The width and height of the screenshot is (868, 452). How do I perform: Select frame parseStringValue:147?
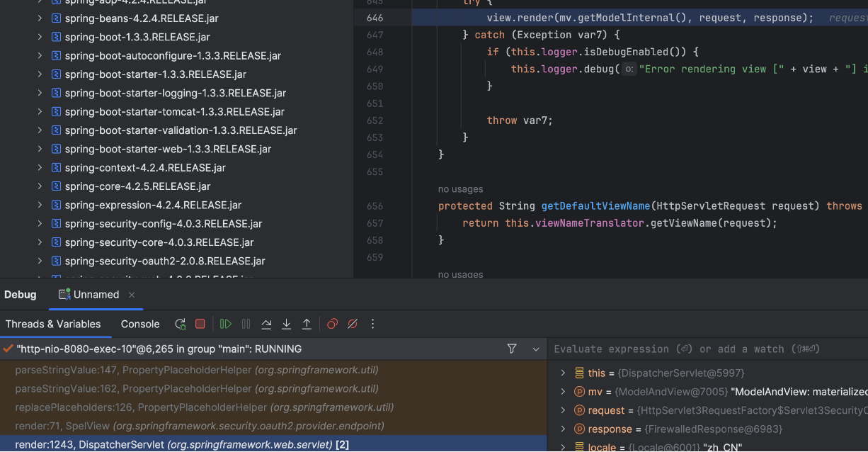coord(273,370)
